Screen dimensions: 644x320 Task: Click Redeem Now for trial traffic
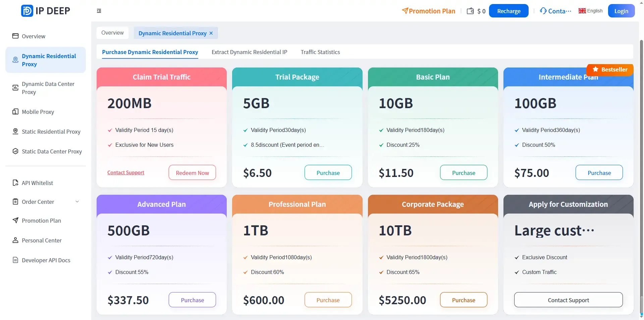coord(192,172)
